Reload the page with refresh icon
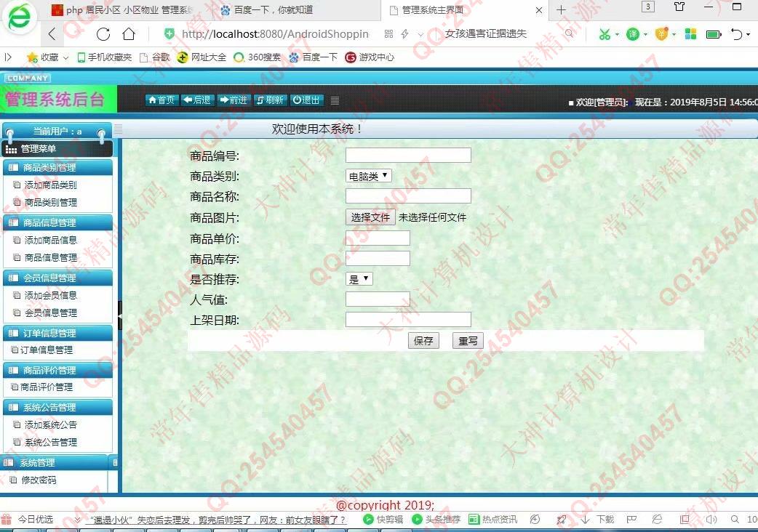This screenshot has width=758, height=532. point(103,33)
